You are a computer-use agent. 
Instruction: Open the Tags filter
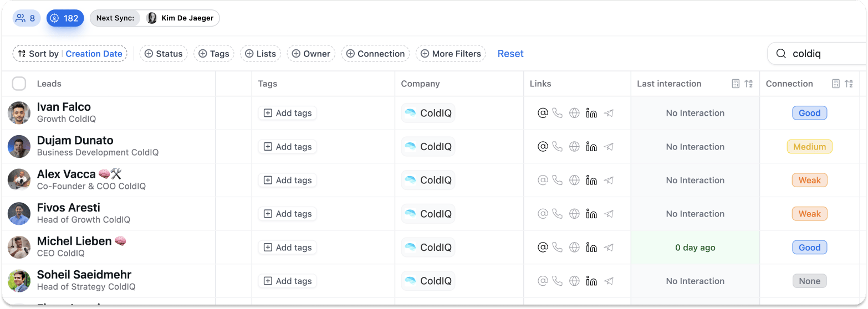214,54
